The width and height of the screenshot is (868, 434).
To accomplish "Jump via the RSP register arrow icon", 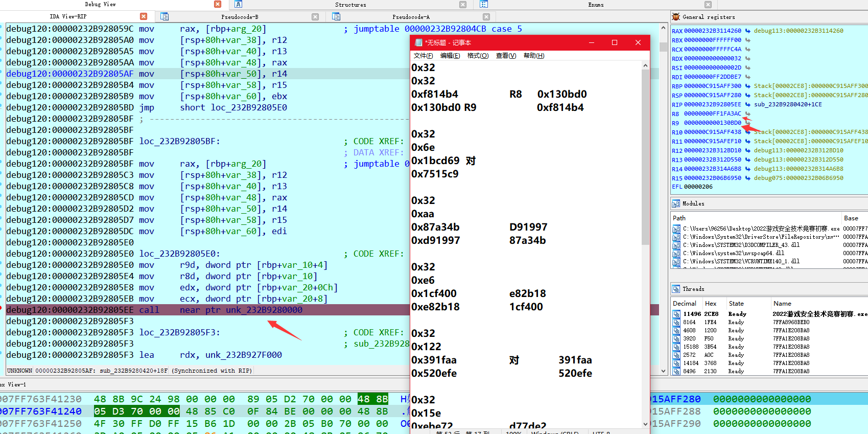I will coord(747,95).
